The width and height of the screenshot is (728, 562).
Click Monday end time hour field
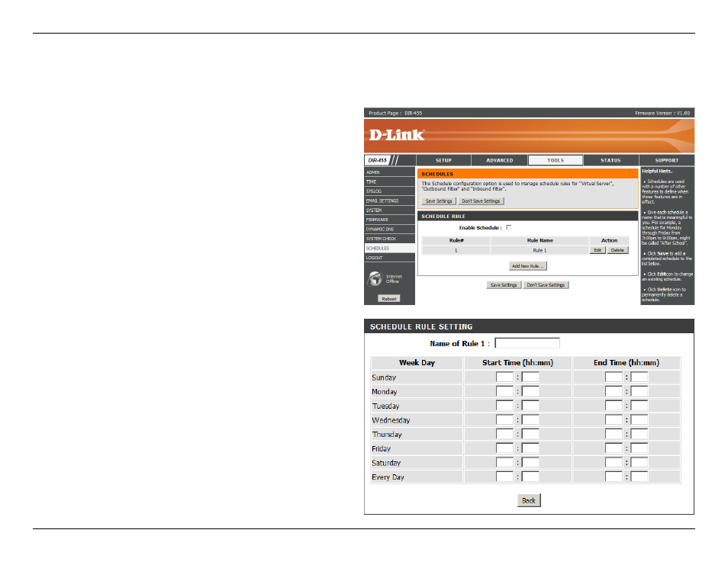pos(614,391)
